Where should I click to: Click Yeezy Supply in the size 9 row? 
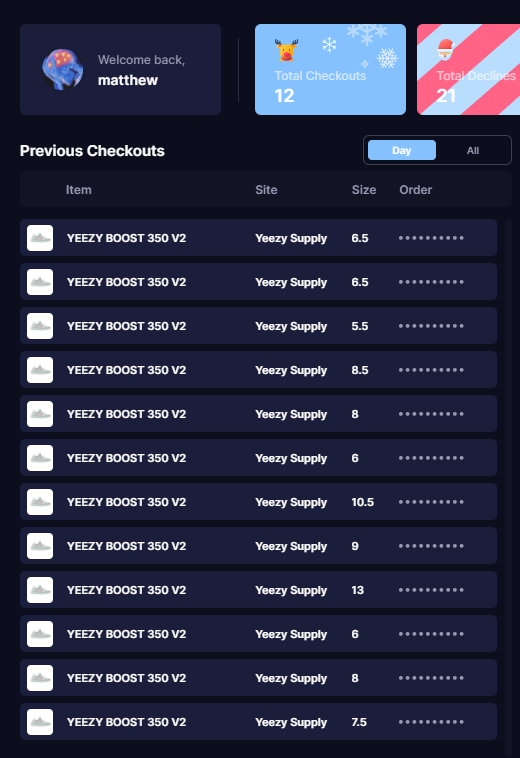[291, 547]
